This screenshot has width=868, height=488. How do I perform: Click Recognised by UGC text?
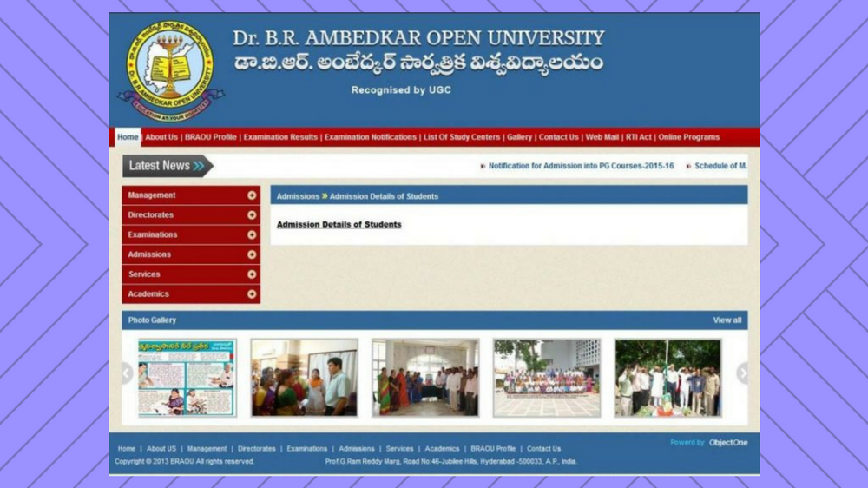tap(401, 89)
